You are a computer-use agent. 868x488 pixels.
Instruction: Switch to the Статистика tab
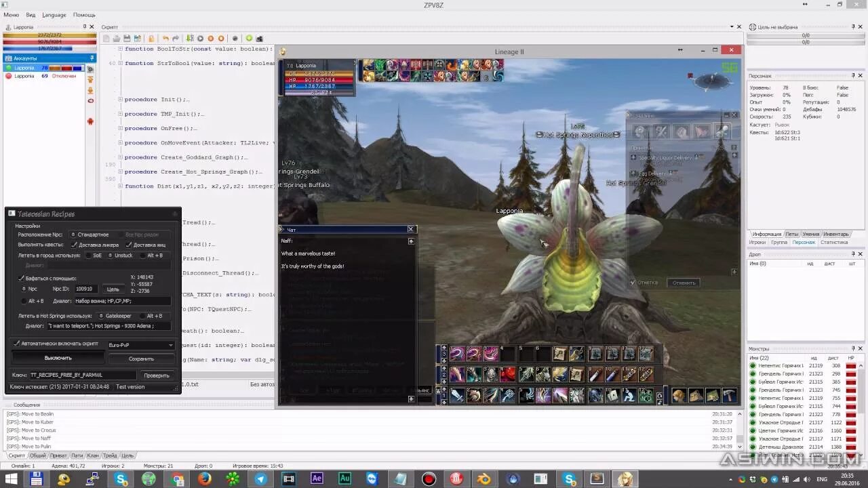tap(833, 242)
